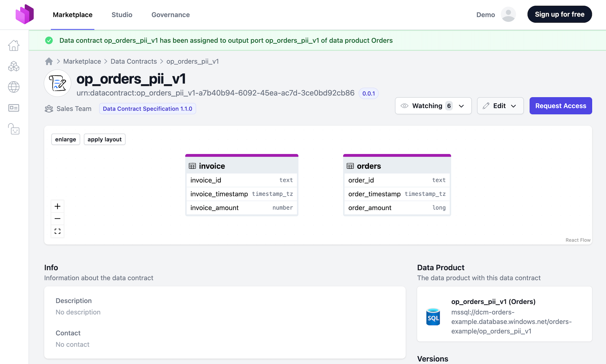Screen dimensions: 606x364
Task: Click the home icon in left sidebar
Action: pos(14,45)
